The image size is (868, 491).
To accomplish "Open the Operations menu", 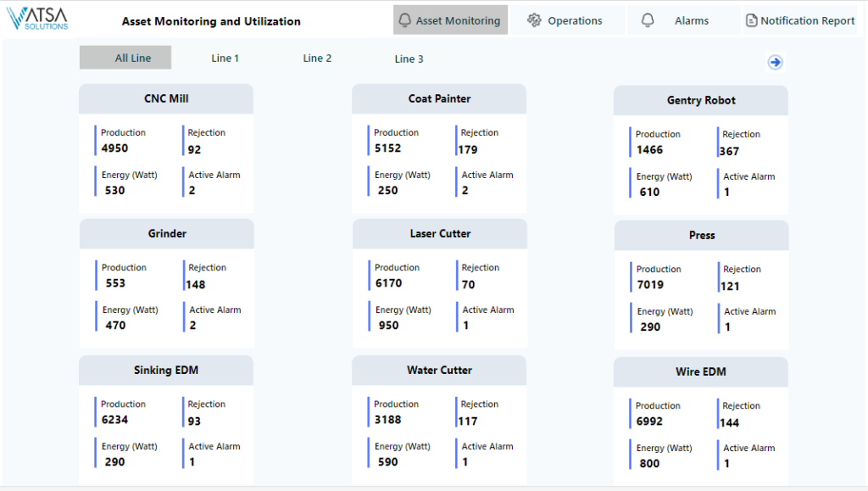I will point(574,20).
